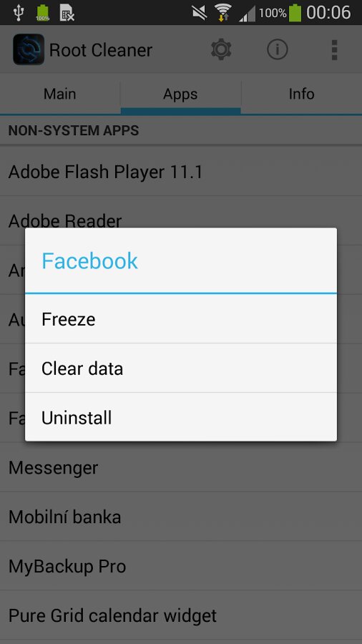Switch to the Main tab
This screenshot has width=362, height=644.
pos(60,94)
